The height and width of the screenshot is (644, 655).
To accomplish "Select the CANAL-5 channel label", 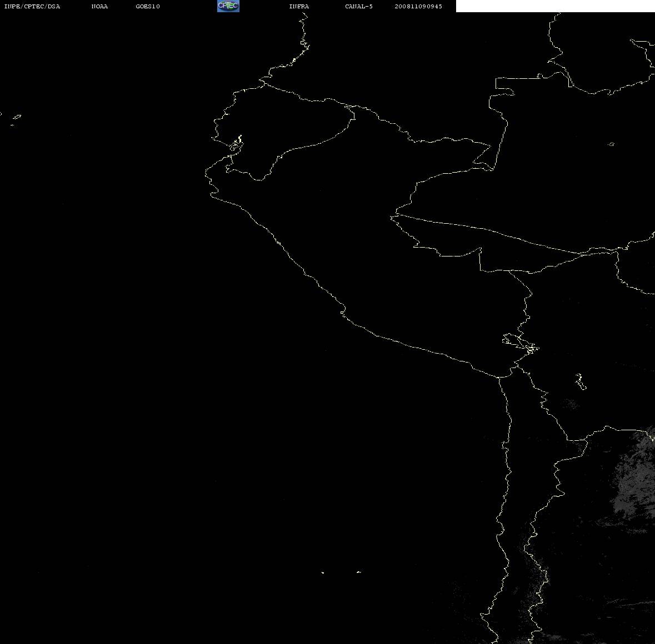I will click(x=359, y=6).
